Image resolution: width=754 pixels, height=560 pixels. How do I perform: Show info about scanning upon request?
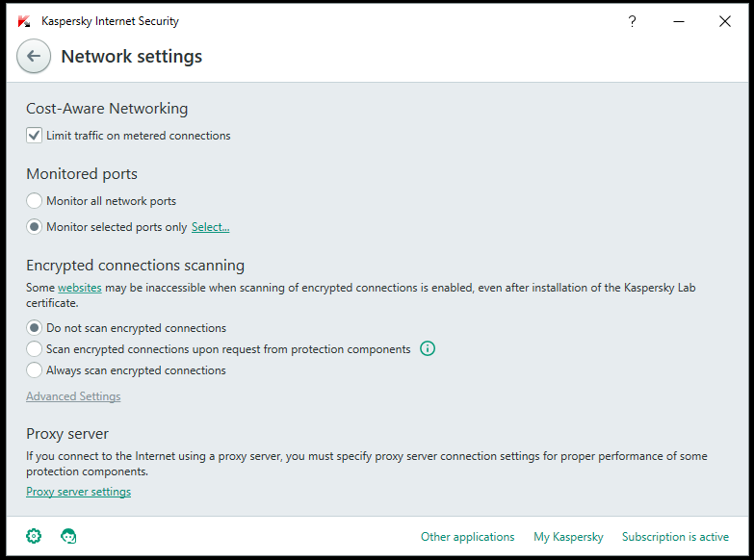coord(428,348)
